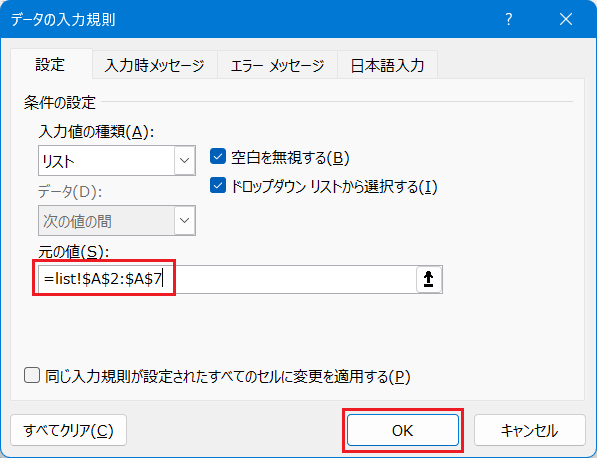Click the 空白を無視する label text
Screen dimensions: 597x458
point(290,157)
